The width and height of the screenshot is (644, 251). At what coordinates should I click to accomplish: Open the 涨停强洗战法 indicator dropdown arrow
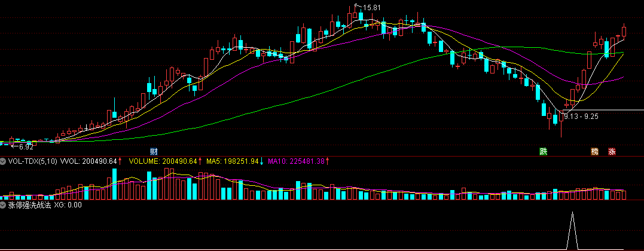coord(3,205)
